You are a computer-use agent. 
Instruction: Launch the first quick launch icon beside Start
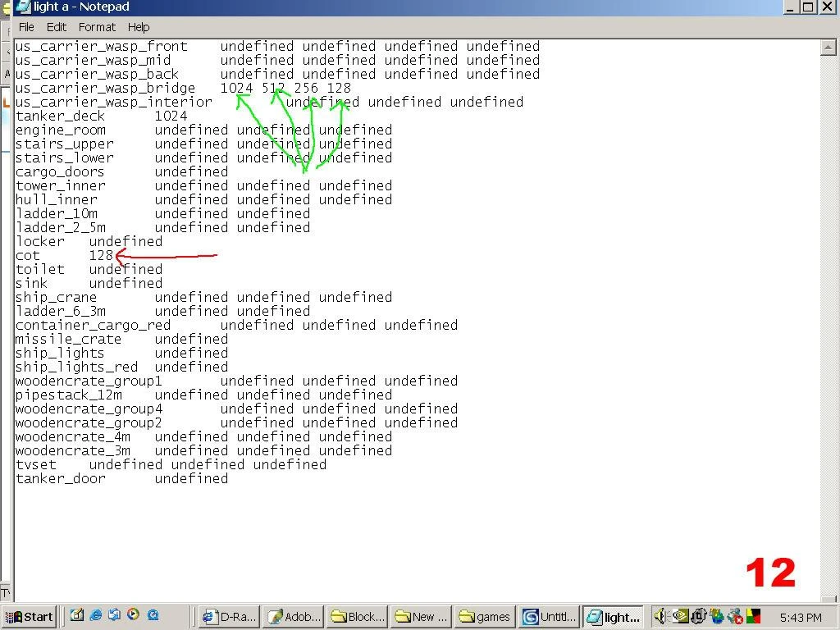click(x=76, y=615)
